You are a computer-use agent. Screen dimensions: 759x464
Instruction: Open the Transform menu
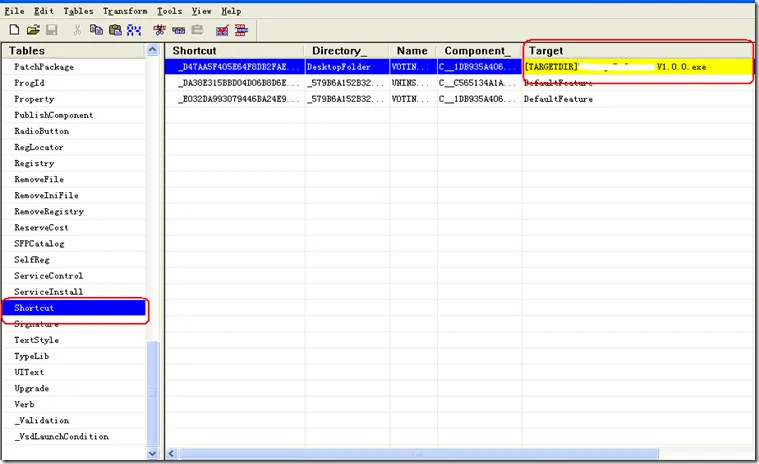pos(124,10)
